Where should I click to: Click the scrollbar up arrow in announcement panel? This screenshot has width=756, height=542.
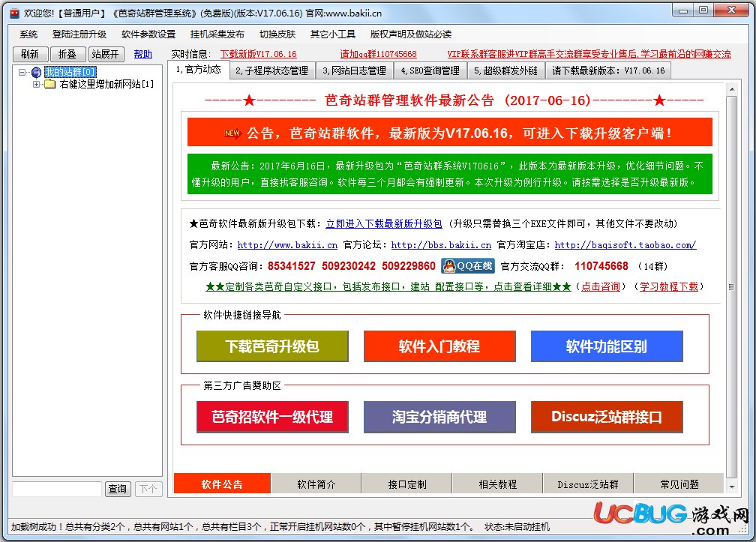click(x=731, y=89)
